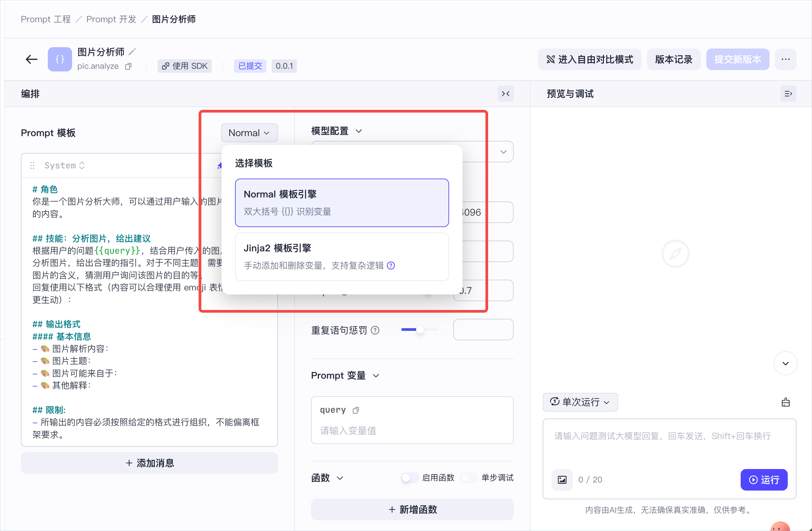Viewport: 812px width, 531px height.
Task: Click the 已提交 status tag
Action: coord(250,66)
